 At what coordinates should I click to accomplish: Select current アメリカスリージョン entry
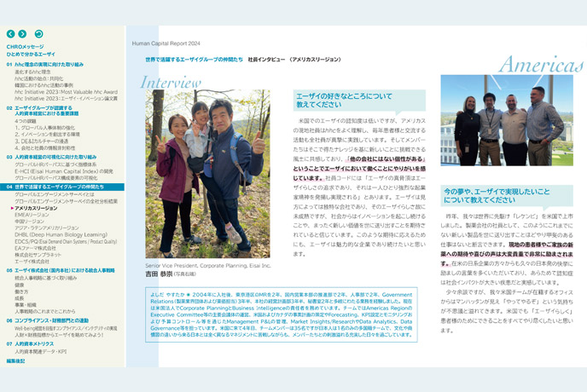[36, 208]
